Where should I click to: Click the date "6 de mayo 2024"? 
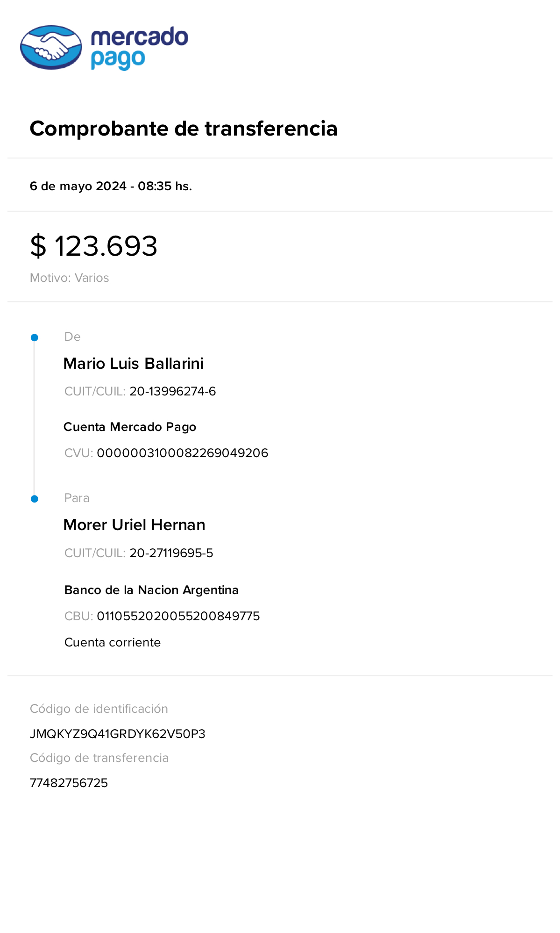(x=78, y=186)
